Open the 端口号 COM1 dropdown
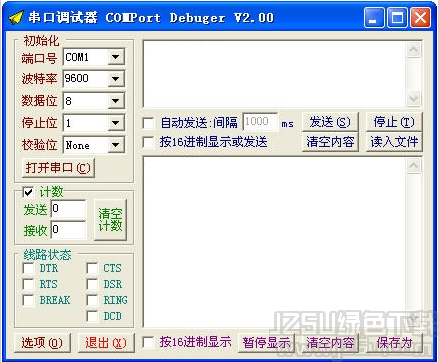This screenshot has height=362, width=439. [116, 57]
